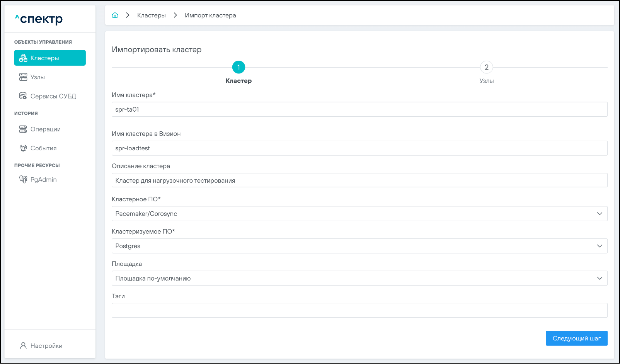
Task: Click the Операции icon in sidebar
Action: pyautogui.click(x=23, y=129)
